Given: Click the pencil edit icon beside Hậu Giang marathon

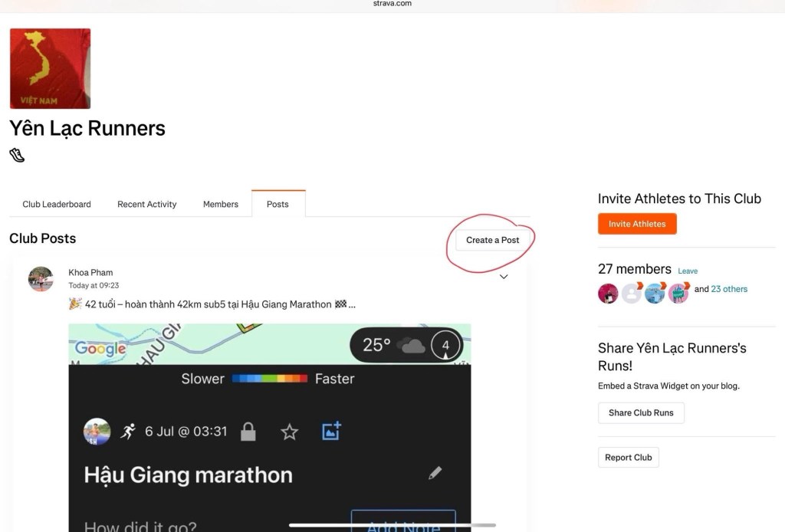Looking at the screenshot, I should [x=435, y=473].
